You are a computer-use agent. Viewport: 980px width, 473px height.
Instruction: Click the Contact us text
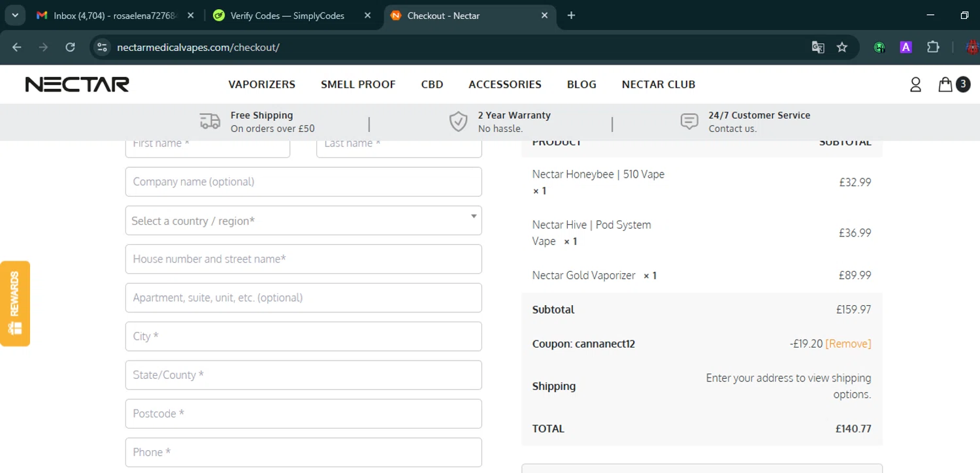[x=732, y=129]
